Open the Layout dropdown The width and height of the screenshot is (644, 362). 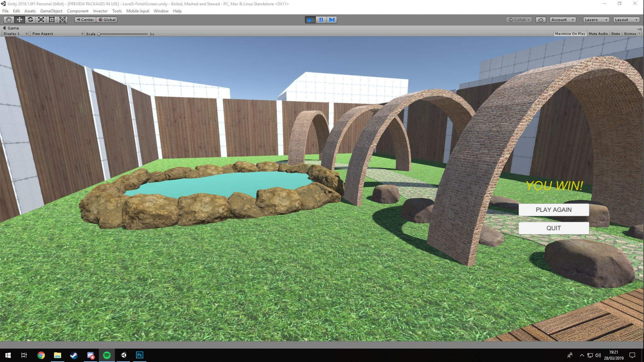tap(626, 20)
